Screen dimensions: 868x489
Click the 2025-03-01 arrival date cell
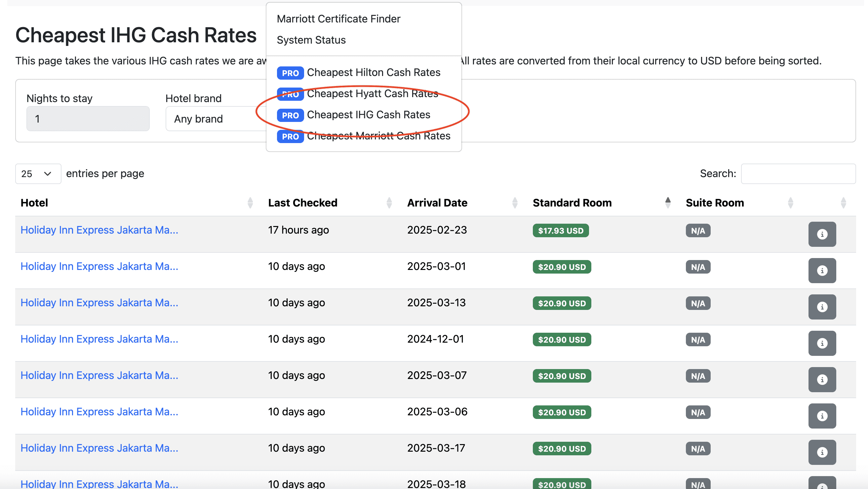coord(436,266)
